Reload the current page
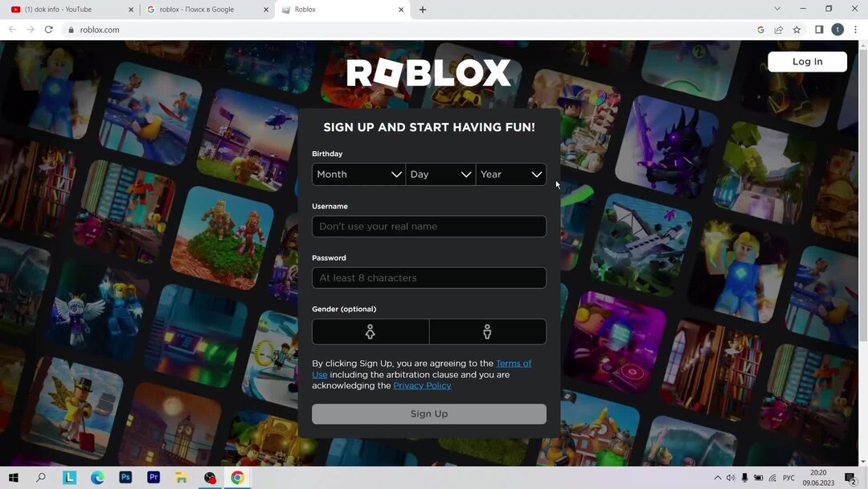Image resolution: width=868 pixels, height=489 pixels. click(49, 29)
